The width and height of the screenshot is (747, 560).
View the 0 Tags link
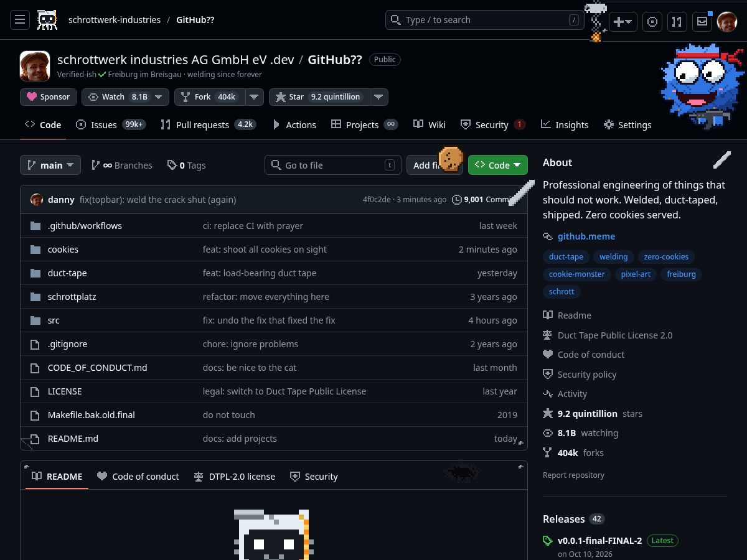coord(187,165)
